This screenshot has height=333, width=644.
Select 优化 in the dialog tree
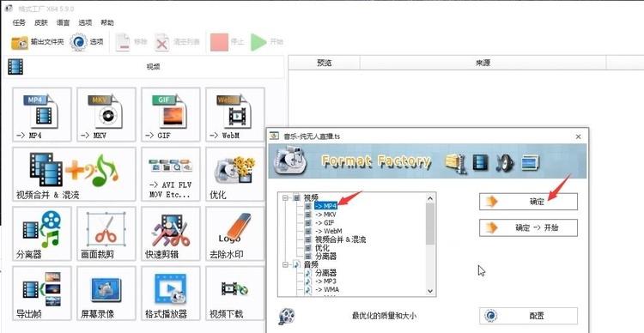point(322,248)
